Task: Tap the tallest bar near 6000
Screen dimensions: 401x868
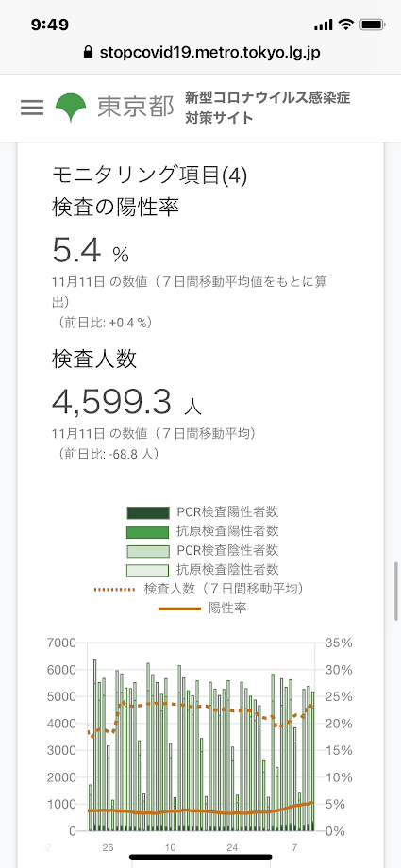Action: [x=94, y=745]
